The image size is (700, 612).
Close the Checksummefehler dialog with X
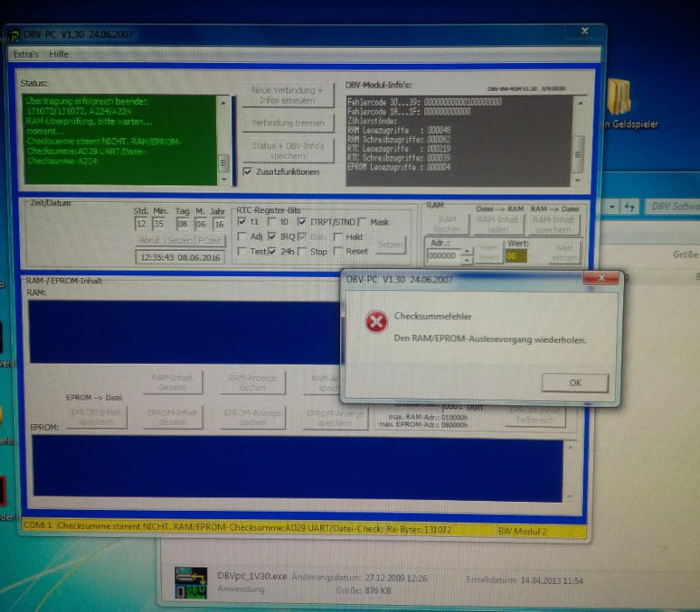pyautogui.click(x=604, y=280)
